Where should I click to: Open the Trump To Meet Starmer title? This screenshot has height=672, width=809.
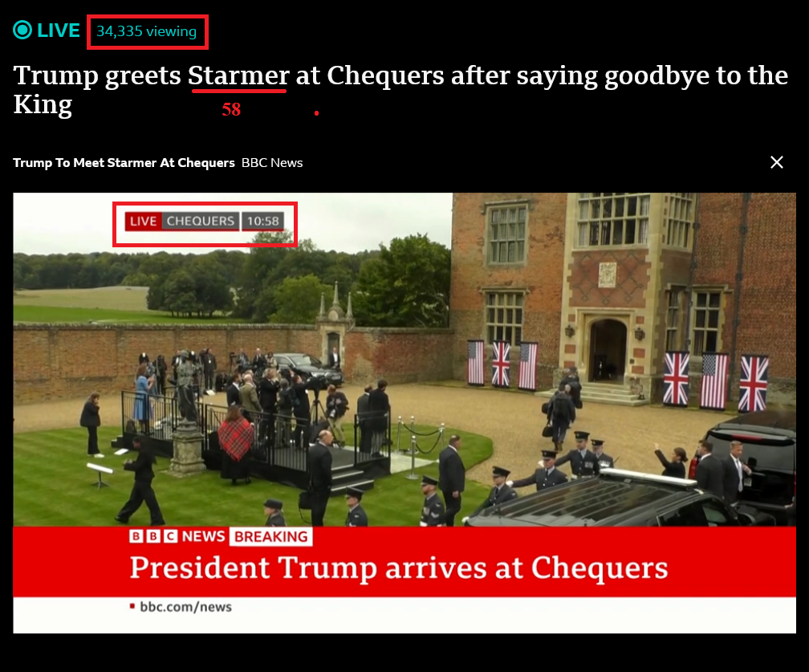tap(124, 162)
